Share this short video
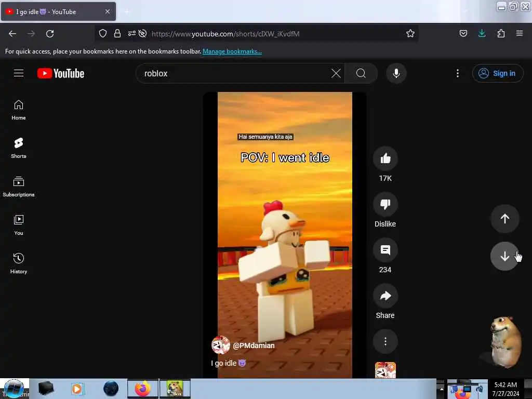This screenshot has height=399, width=532. [x=385, y=296]
